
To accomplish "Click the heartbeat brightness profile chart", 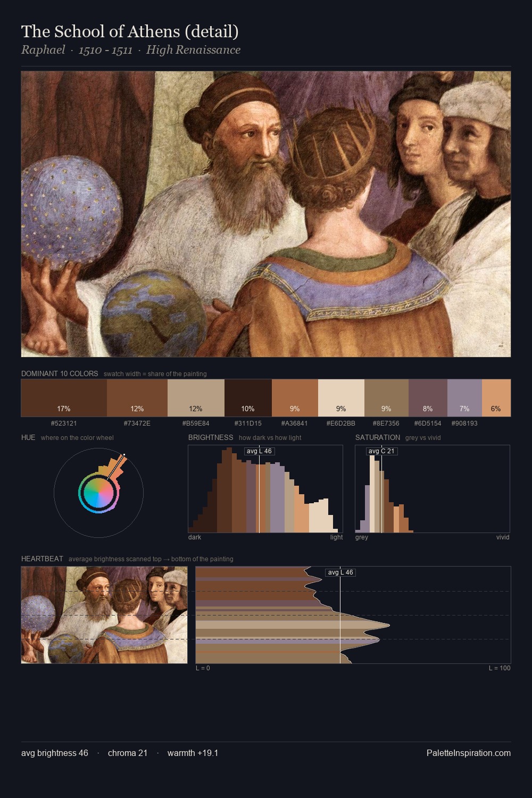I will click(353, 615).
